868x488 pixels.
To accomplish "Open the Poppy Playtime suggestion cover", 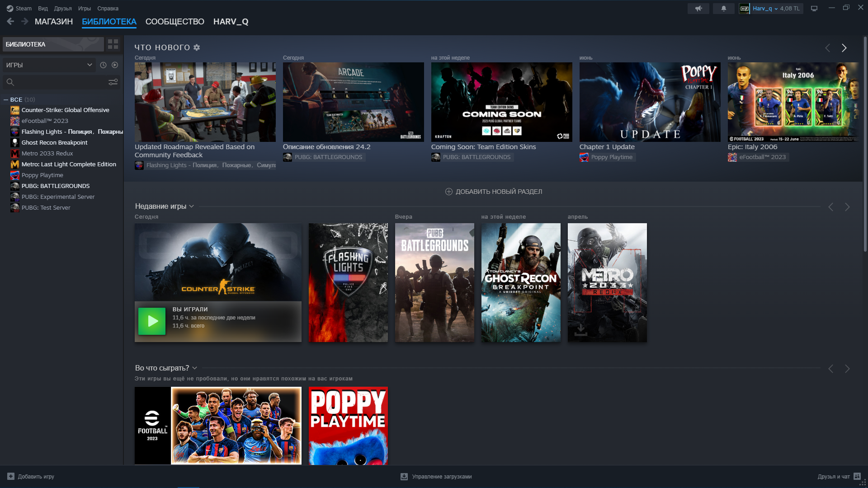I will [348, 426].
